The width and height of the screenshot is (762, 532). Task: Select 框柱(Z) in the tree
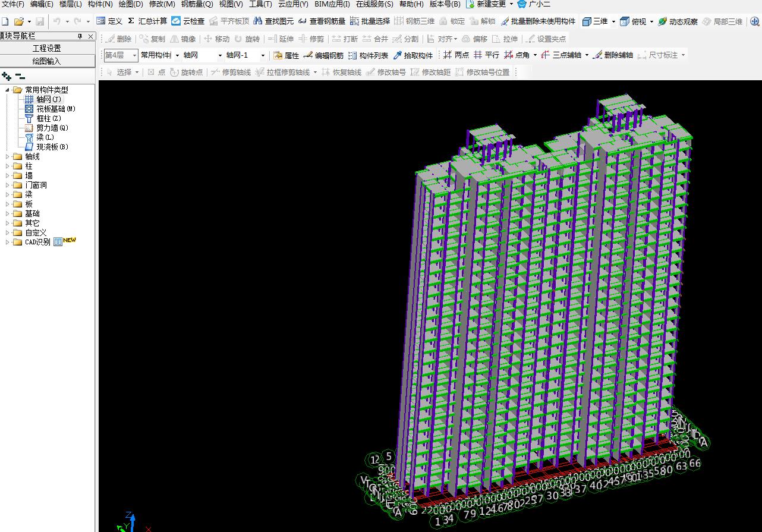(x=43, y=119)
